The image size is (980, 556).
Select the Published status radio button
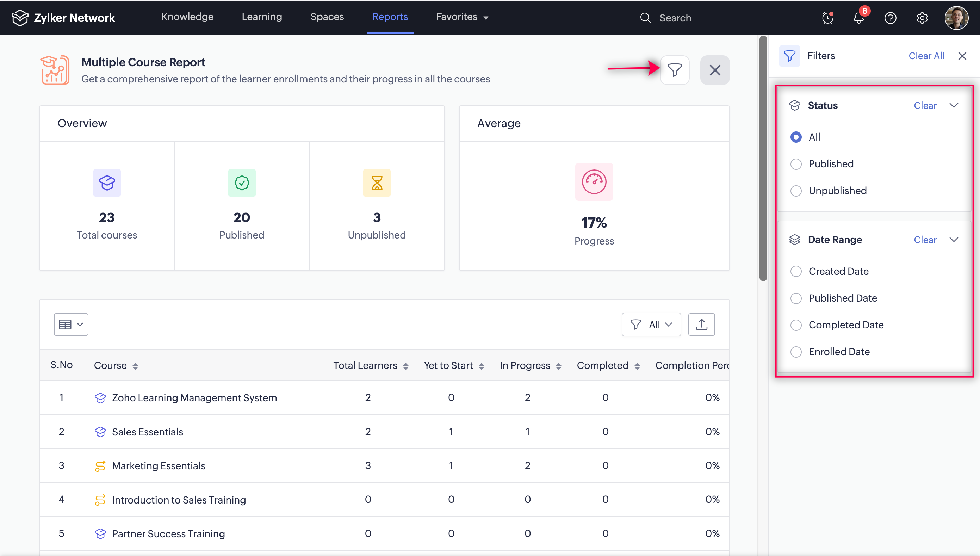pyautogui.click(x=796, y=164)
